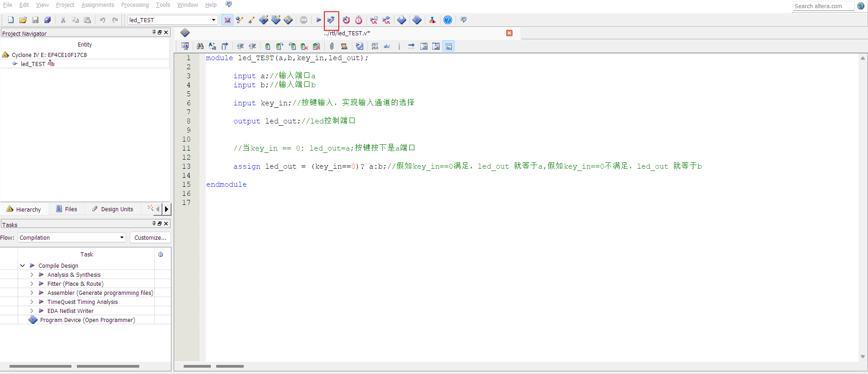The height and width of the screenshot is (374, 868).
Task: Click the Undo arrow icon
Action: click(x=103, y=20)
